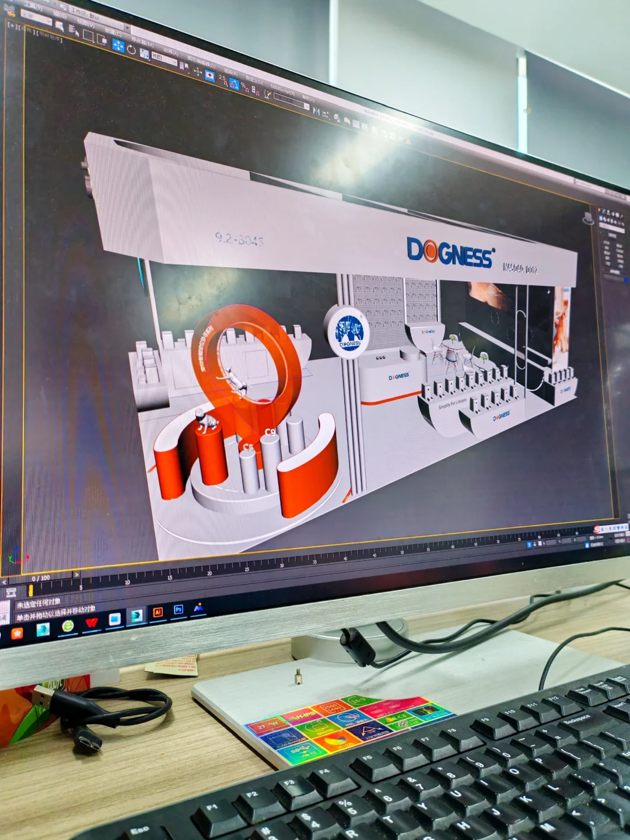Open blue mountain app on taskbar
The image size is (630, 840).
[x=198, y=607]
